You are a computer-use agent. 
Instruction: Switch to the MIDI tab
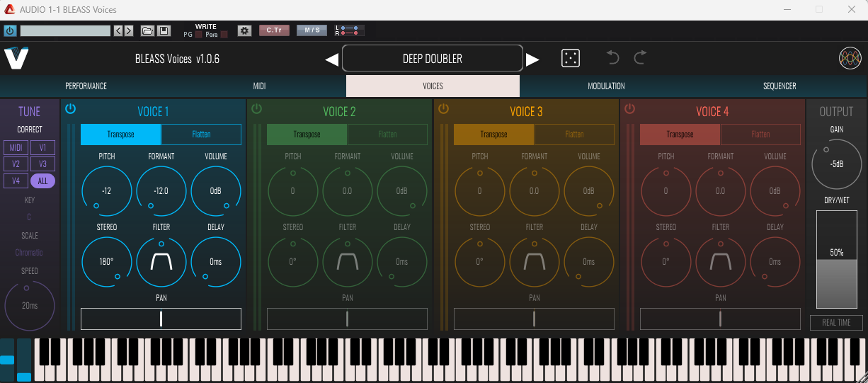[259, 86]
